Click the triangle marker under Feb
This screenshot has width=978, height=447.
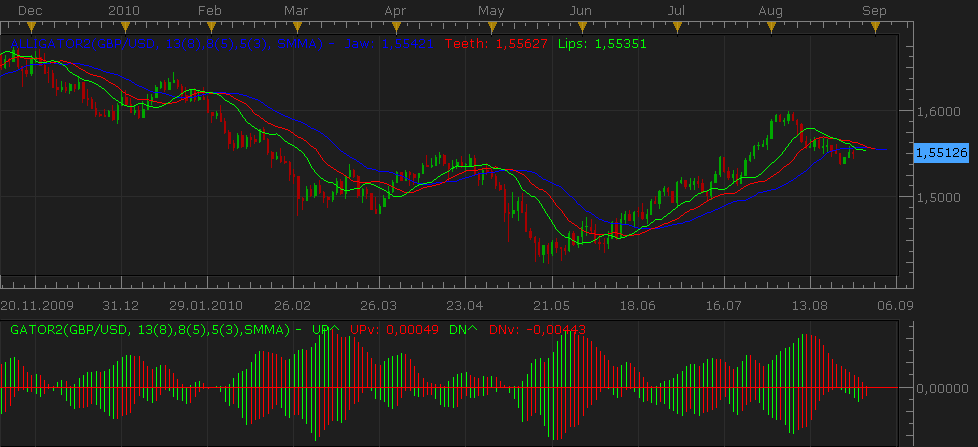click(211, 27)
